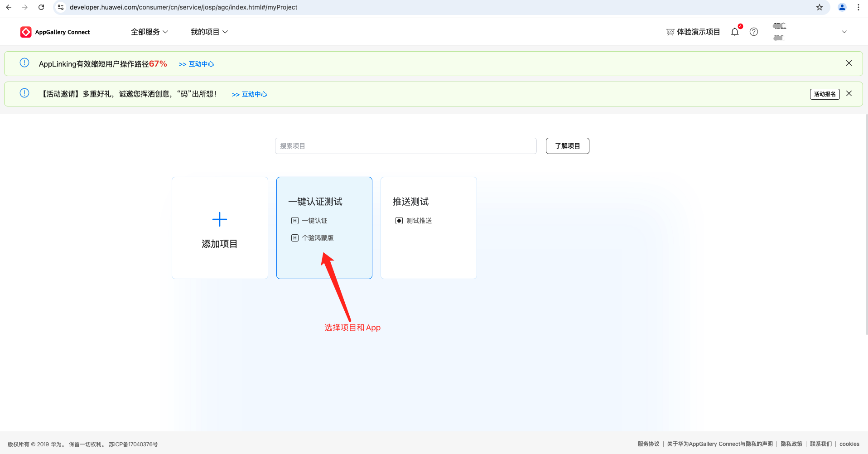Screen dimensions: 868x454
Task: Click the AppLinking banner text
Action: pyautogui.click(x=103, y=64)
